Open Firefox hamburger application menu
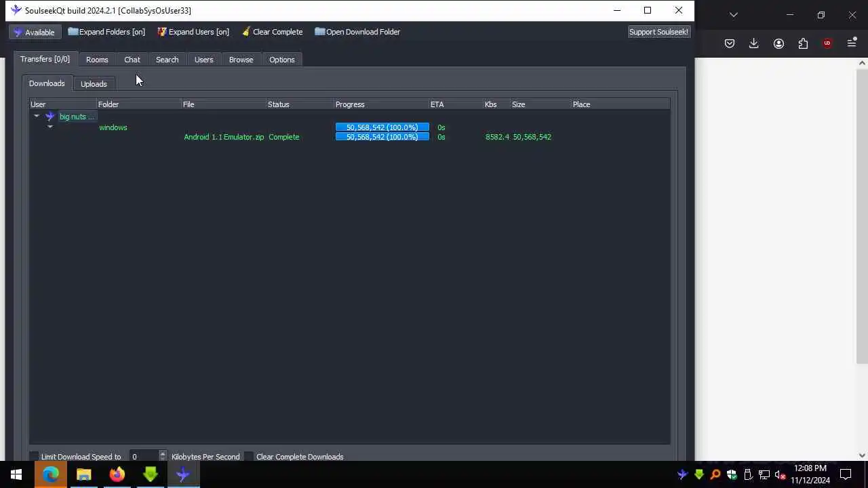Screen dimensions: 868x488 (x=852, y=43)
